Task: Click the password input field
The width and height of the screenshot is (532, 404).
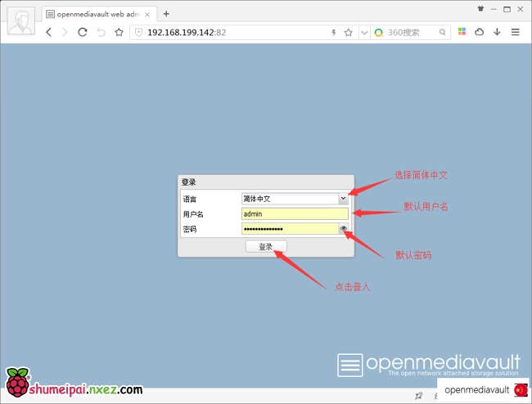Action: pyautogui.click(x=290, y=229)
